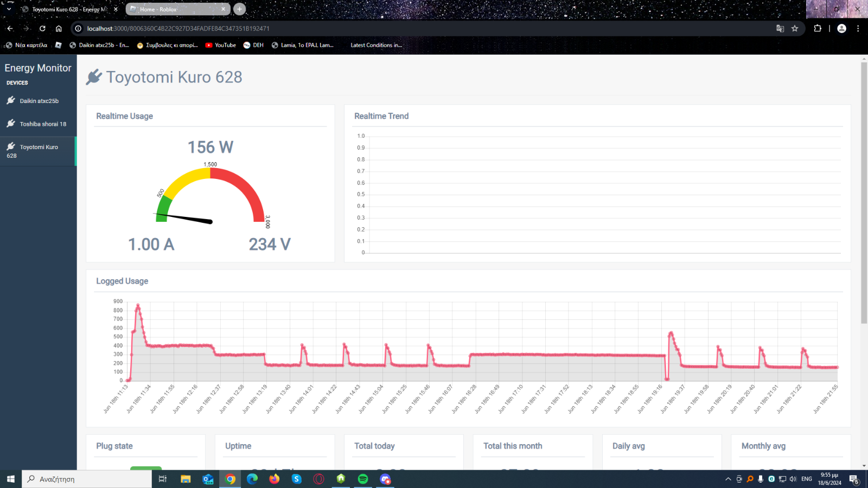Viewport: 868px width, 488px height.
Task: Open Skype from the taskbar
Action: (x=297, y=479)
